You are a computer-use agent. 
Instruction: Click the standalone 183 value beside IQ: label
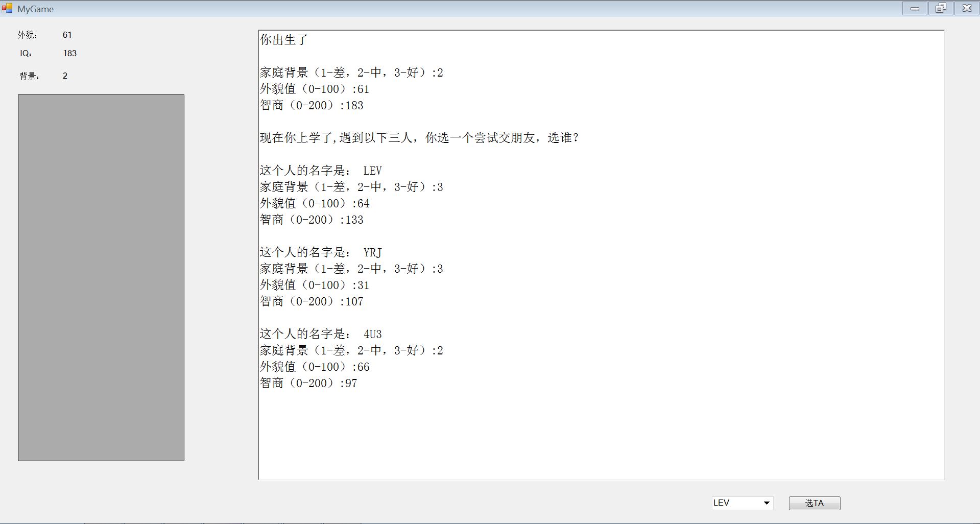coord(70,53)
